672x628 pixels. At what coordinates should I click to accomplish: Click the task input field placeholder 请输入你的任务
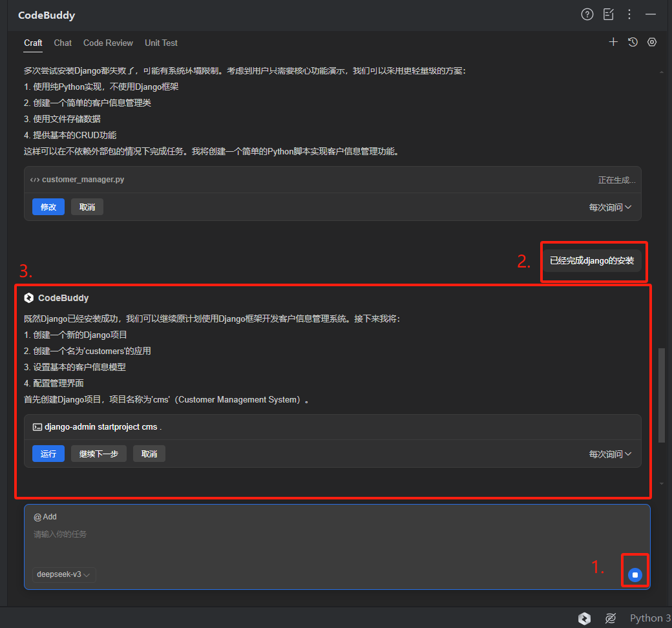coord(60,534)
